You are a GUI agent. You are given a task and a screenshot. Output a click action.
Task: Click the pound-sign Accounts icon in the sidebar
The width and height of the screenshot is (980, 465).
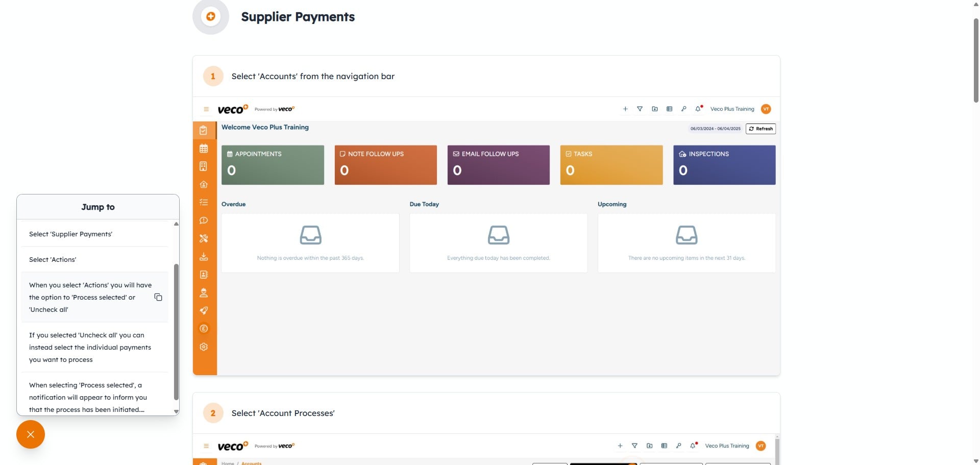click(x=204, y=329)
